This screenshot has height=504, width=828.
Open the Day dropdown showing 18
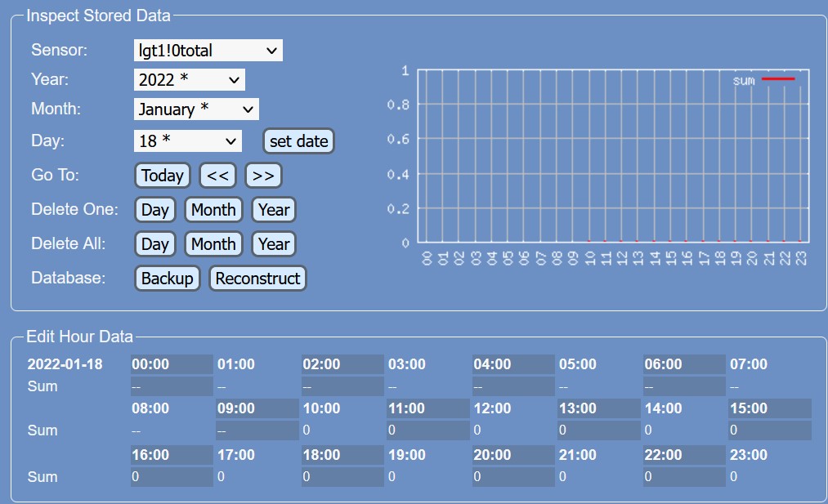point(187,141)
